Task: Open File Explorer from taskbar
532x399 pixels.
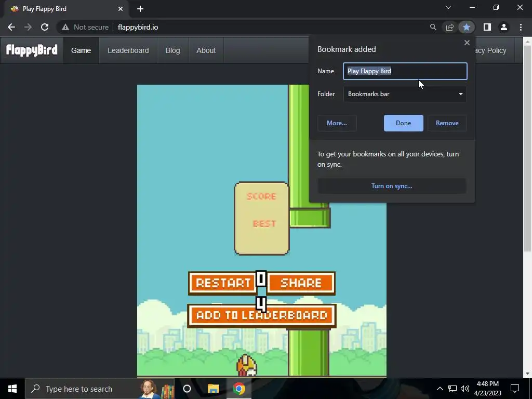Action: (x=213, y=389)
